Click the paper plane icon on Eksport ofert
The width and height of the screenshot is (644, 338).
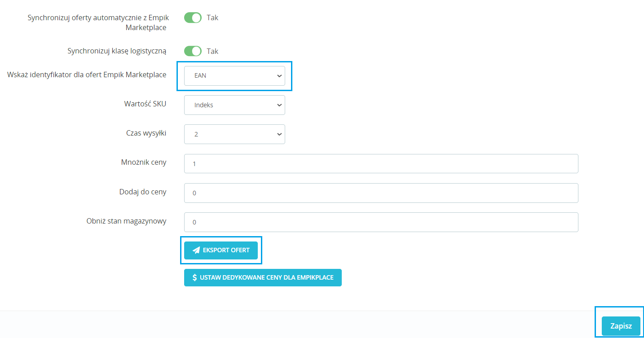click(x=196, y=250)
